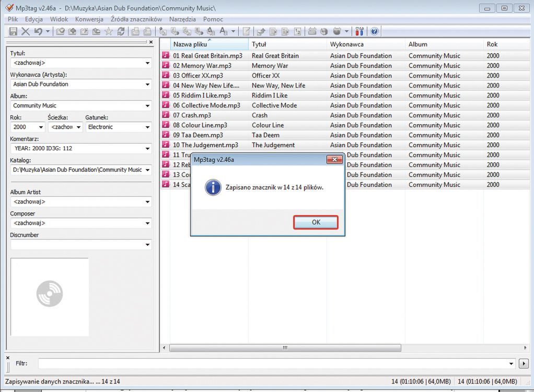This screenshot has height=392, width=534.
Task: Expand the Rok year dropdown
Action: (x=41, y=127)
